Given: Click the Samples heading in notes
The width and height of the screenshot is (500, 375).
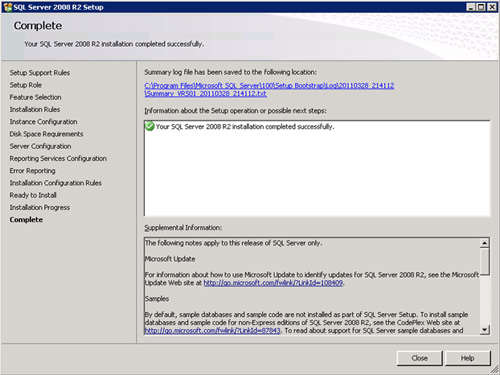Looking at the screenshot, I should 157,299.
